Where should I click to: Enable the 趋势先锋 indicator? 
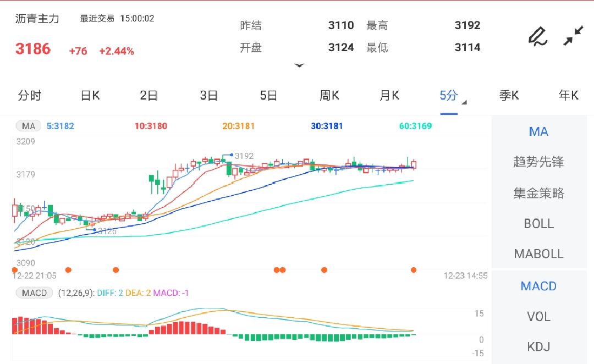click(x=538, y=162)
